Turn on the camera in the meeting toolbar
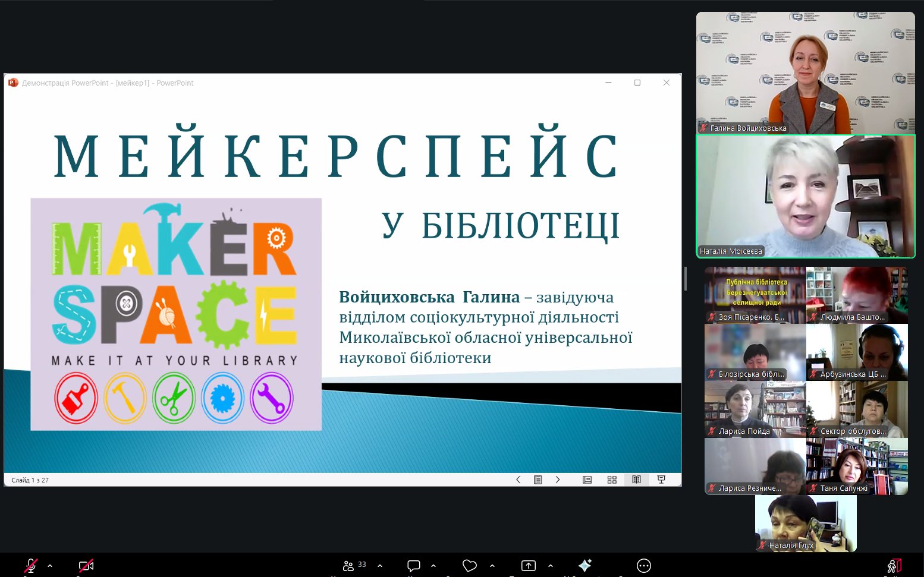 pyautogui.click(x=86, y=566)
